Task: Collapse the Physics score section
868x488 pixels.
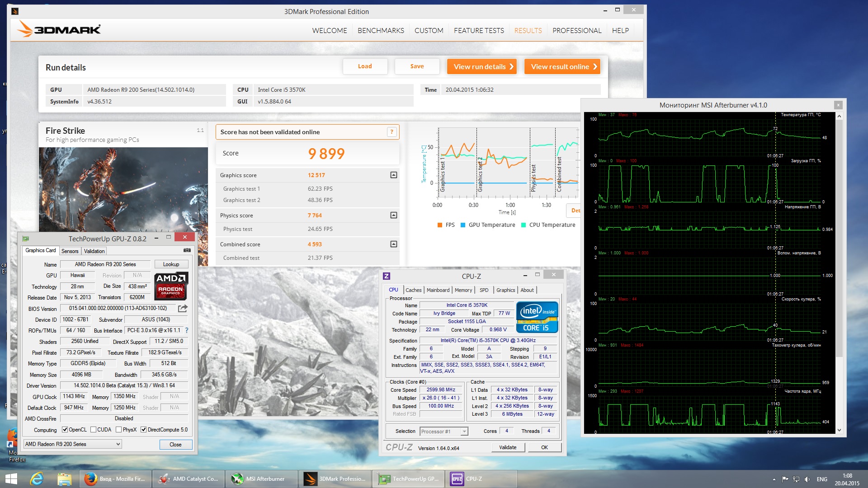Action: [x=394, y=215]
